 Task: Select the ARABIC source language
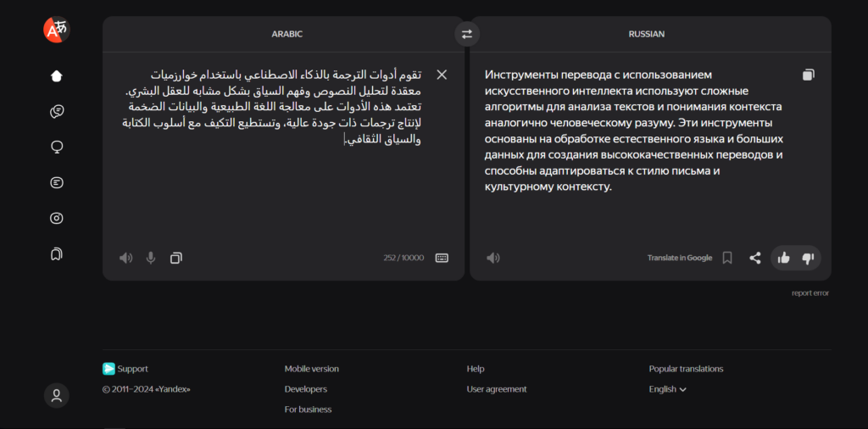287,34
